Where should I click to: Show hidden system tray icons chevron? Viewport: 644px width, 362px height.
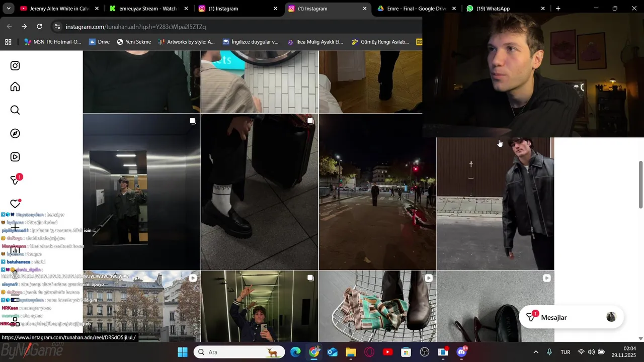click(536, 352)
